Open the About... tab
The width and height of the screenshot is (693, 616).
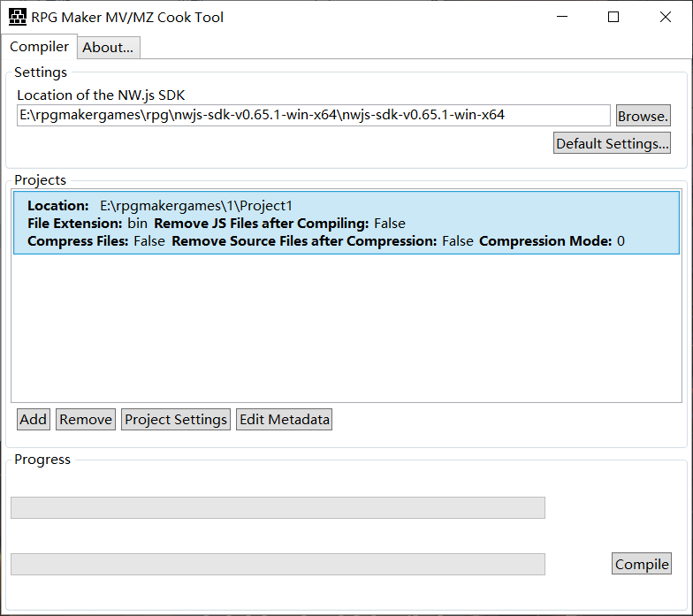[108, 48]
